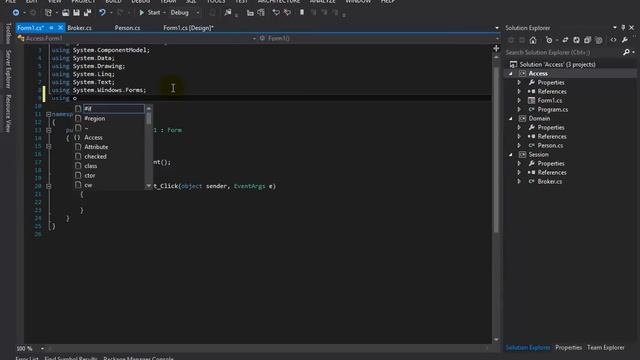Open the Solution Explorer window position dropdown
The width and height of the screenshot is (640, 360).
click(x=615, y=27)
